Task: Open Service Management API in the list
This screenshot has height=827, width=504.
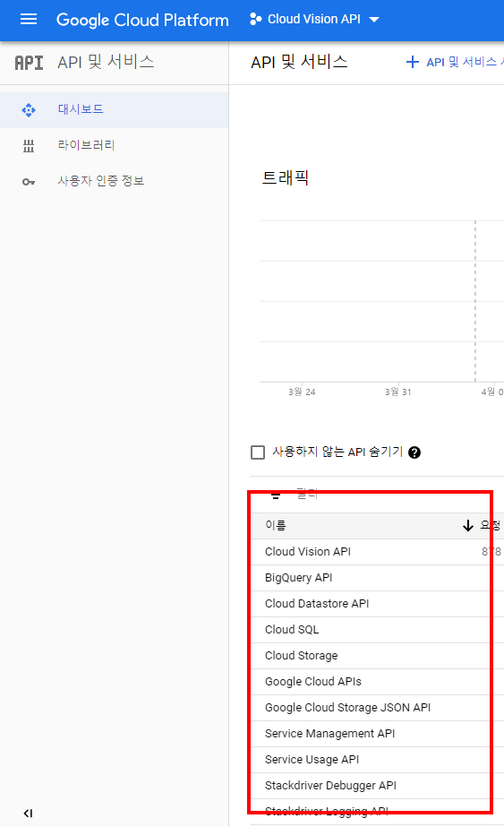Action: [329, 734]
